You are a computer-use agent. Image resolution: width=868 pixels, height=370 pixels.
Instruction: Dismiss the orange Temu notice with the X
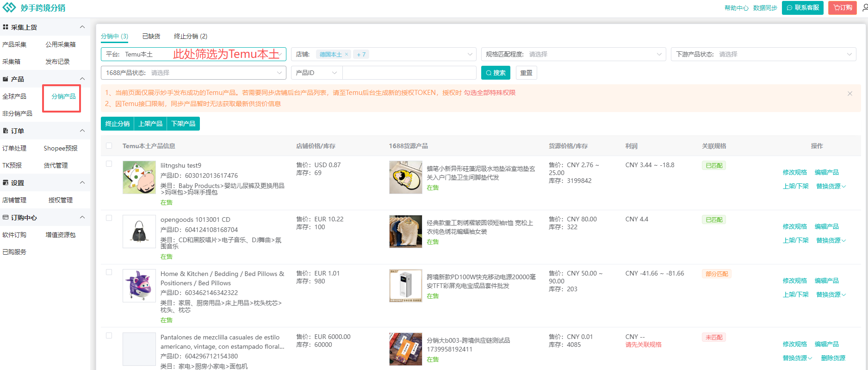click(x=850, y=94)
